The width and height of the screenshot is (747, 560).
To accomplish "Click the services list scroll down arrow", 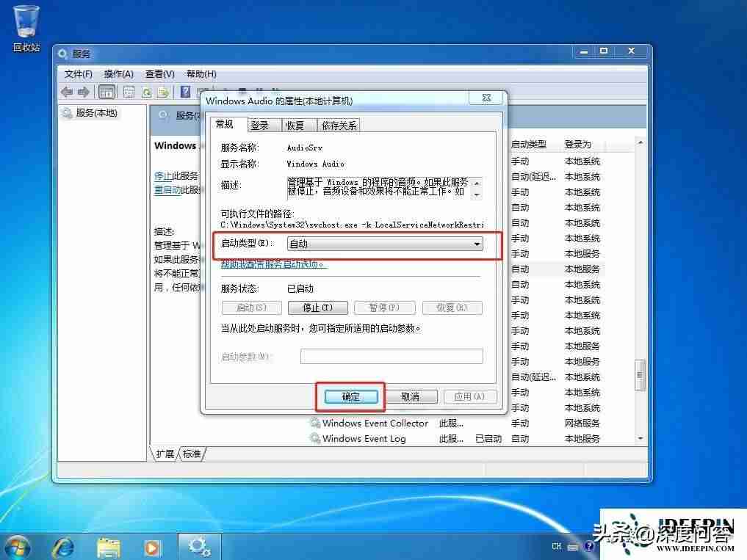I will 640,438.
